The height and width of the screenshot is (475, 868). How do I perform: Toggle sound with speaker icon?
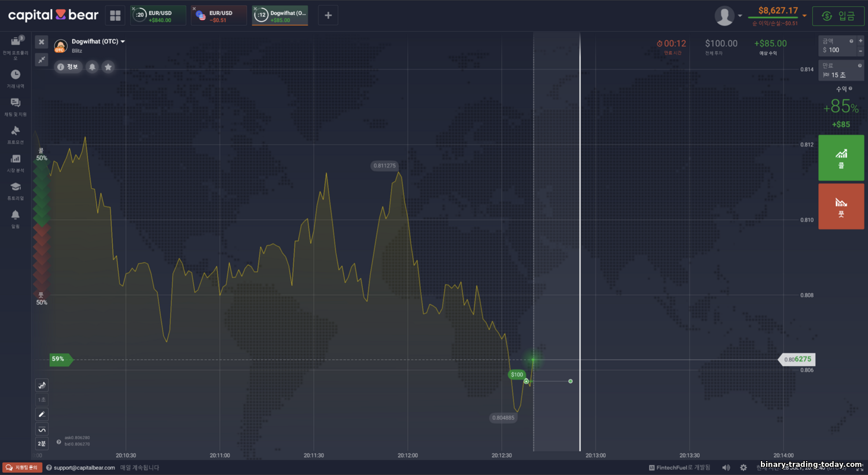click(x=726, y=467)
